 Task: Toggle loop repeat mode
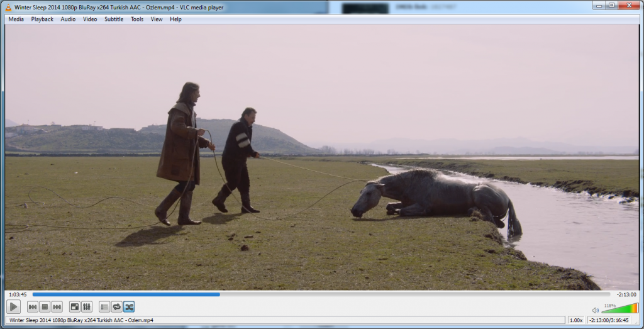tap(116, 306)
